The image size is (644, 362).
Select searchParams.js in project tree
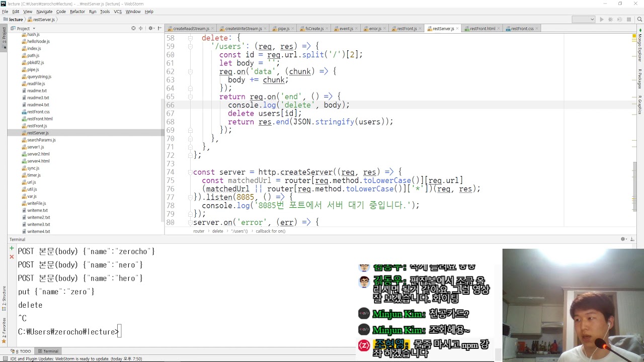(x=41, y=140)
